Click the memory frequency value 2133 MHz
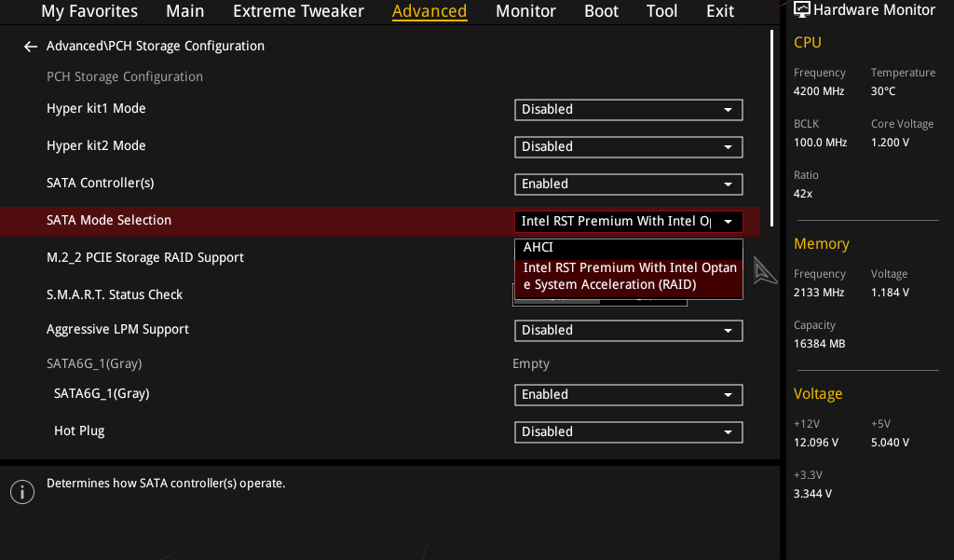 tap(818, 293)
